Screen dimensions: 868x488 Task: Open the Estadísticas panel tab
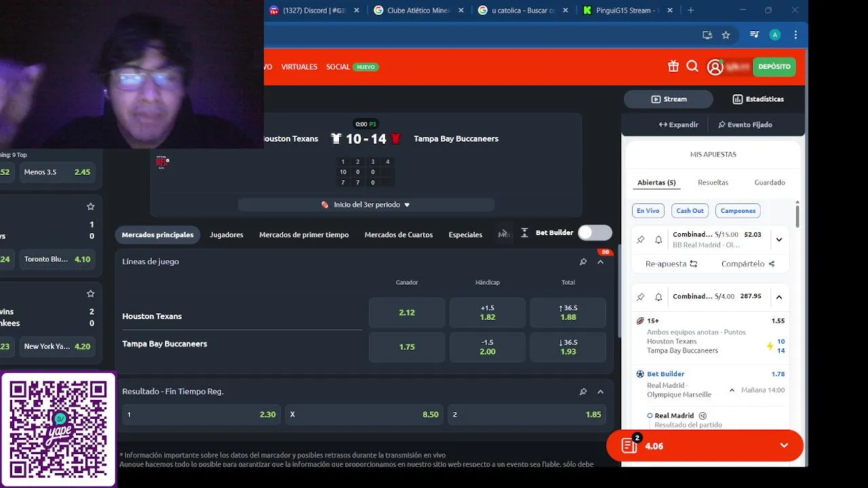[x=758, y=99]
